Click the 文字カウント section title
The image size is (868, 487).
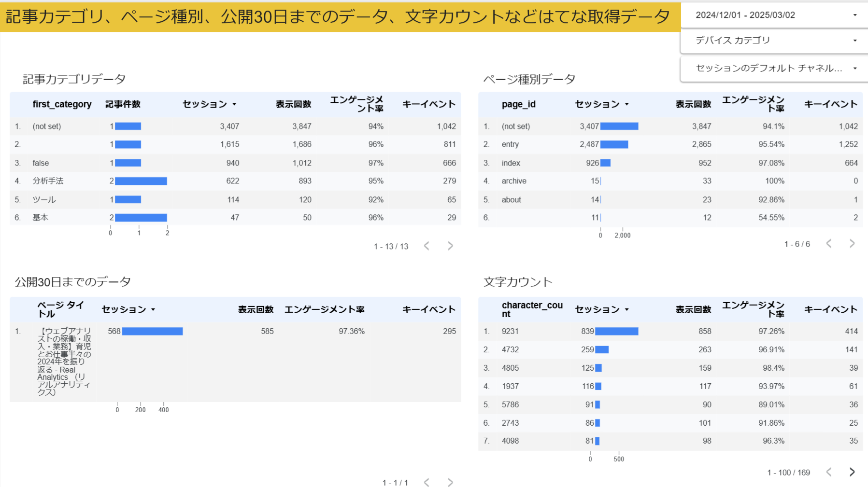518,282
